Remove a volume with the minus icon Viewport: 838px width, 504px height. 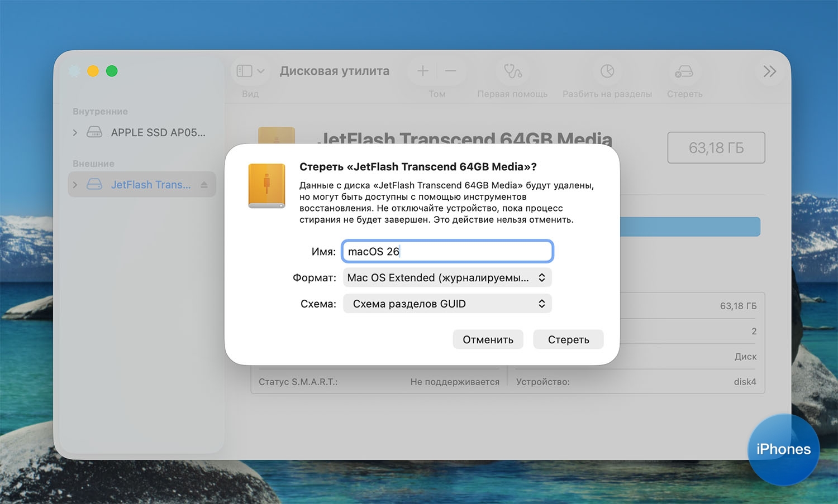[451, 71]
